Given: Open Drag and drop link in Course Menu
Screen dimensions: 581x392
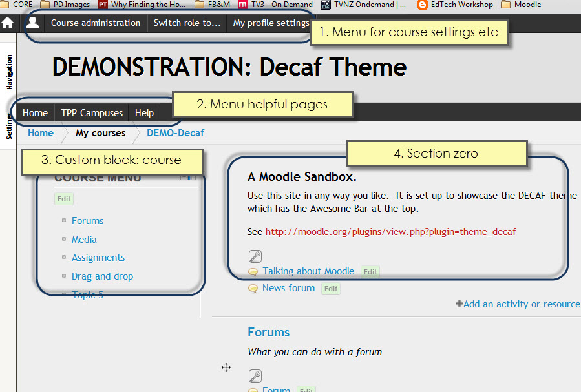Looking at the screenshot, I should [102, 276].
